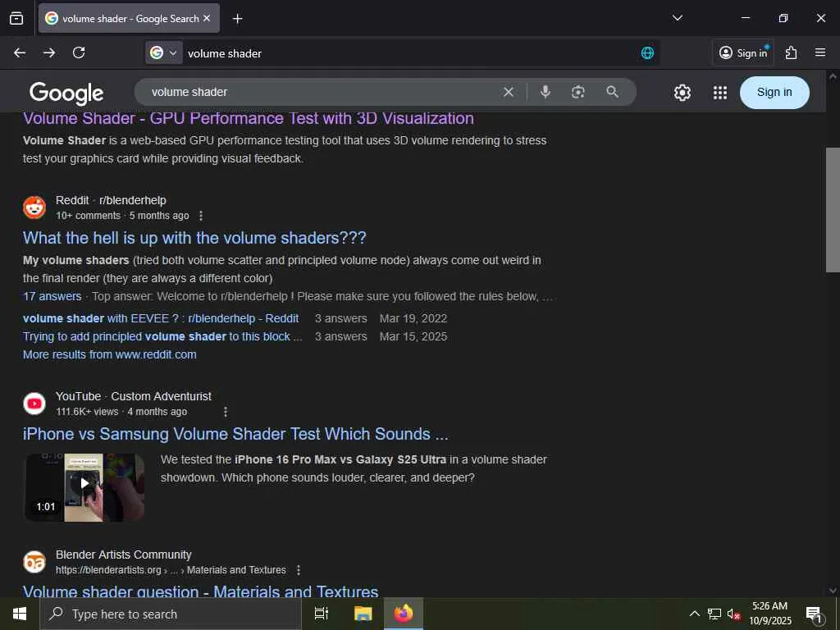Play the 1:01 video thumbnail

[84, 487]
